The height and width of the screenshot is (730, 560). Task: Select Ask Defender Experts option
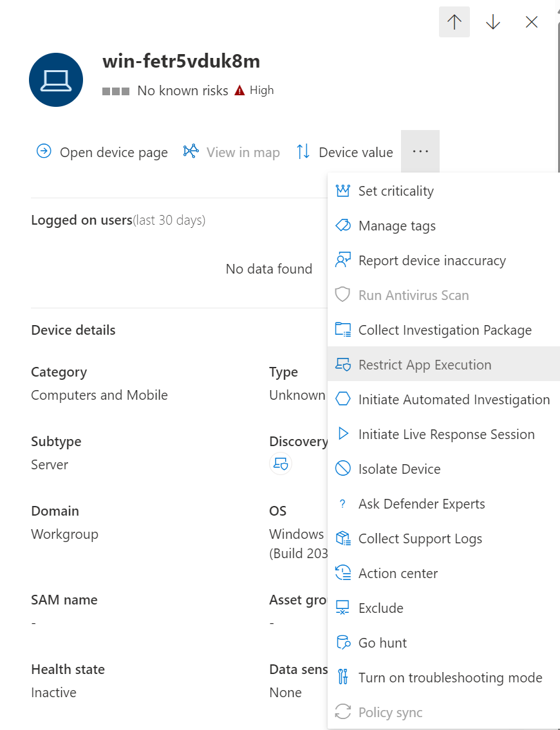click(422, 504)
